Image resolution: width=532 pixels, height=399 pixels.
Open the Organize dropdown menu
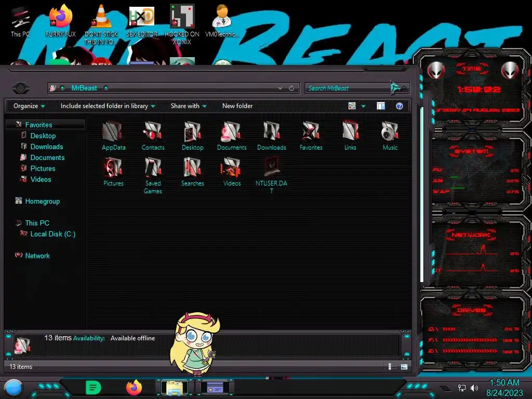point(29,106)
